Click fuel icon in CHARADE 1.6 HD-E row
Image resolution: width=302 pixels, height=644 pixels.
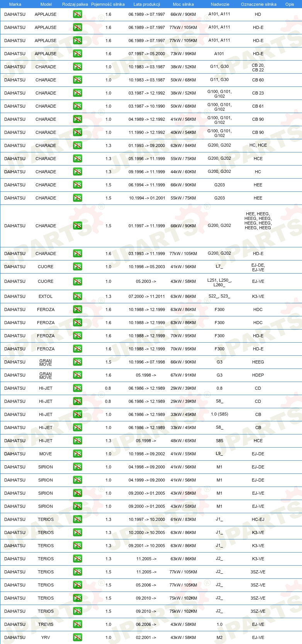77,254
